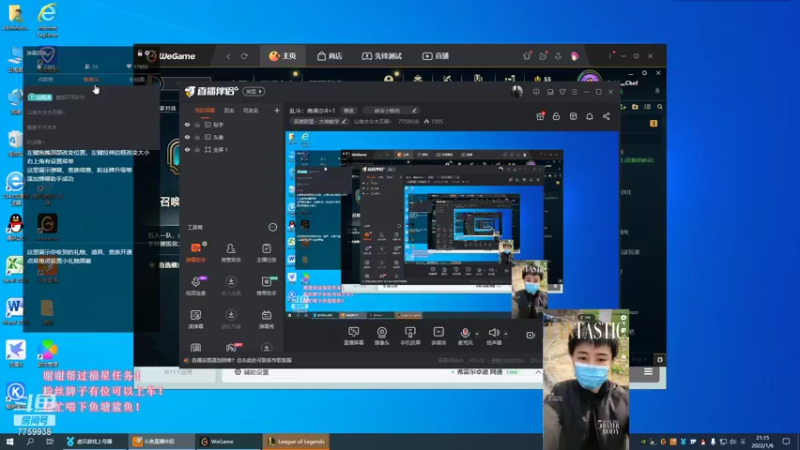Click the record button beside volume controls
Screen dimensions: 800x450
point(531,335)
